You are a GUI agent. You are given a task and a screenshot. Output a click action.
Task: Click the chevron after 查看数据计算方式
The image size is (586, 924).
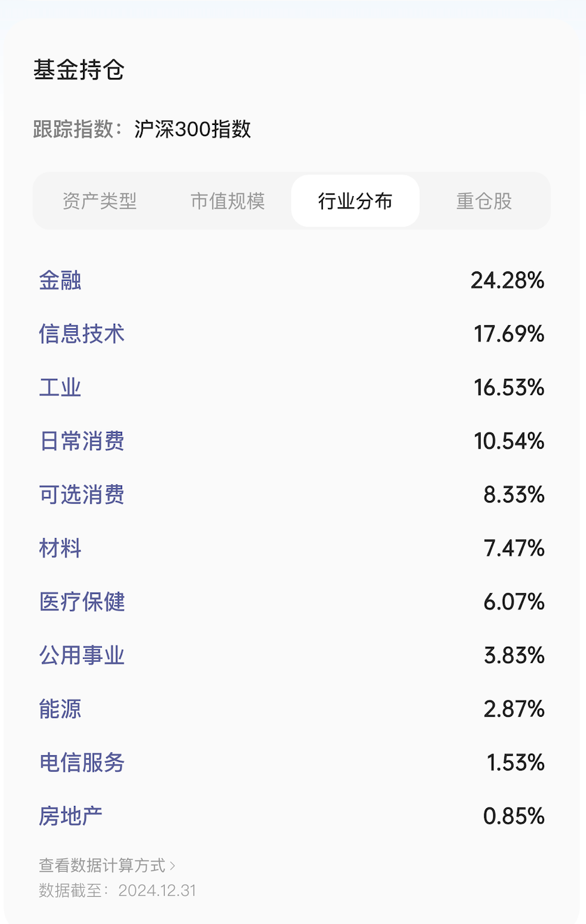pyautogui.click(x=172, y=866)
